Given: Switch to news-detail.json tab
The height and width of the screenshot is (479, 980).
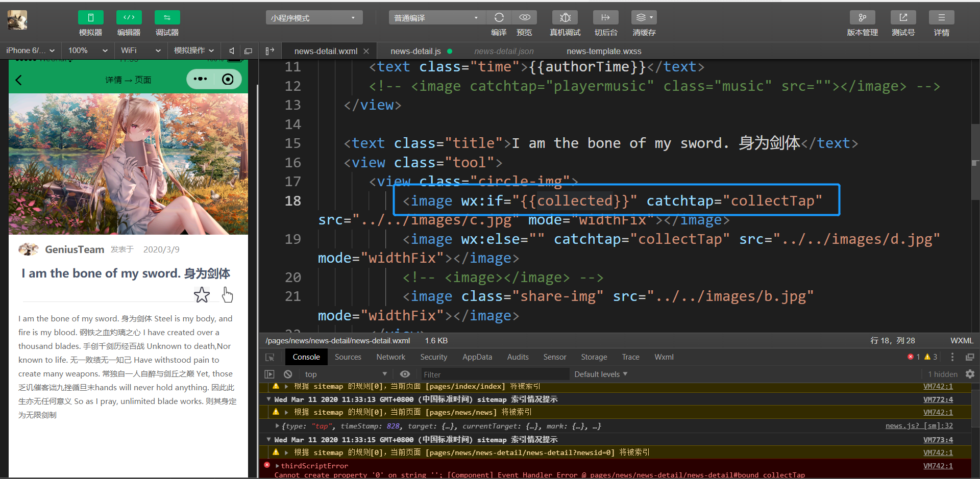Looking at the screenshot, I should 504,51.
